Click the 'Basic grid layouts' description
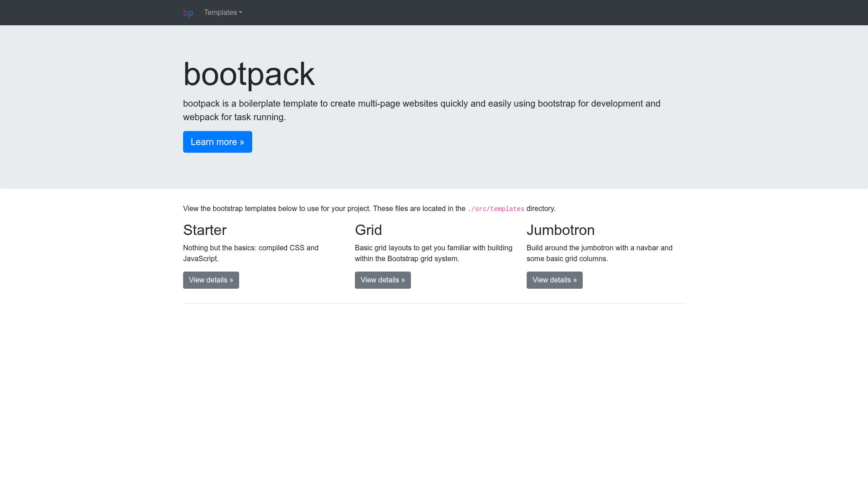The image size is (868, 488). point(434,253)
